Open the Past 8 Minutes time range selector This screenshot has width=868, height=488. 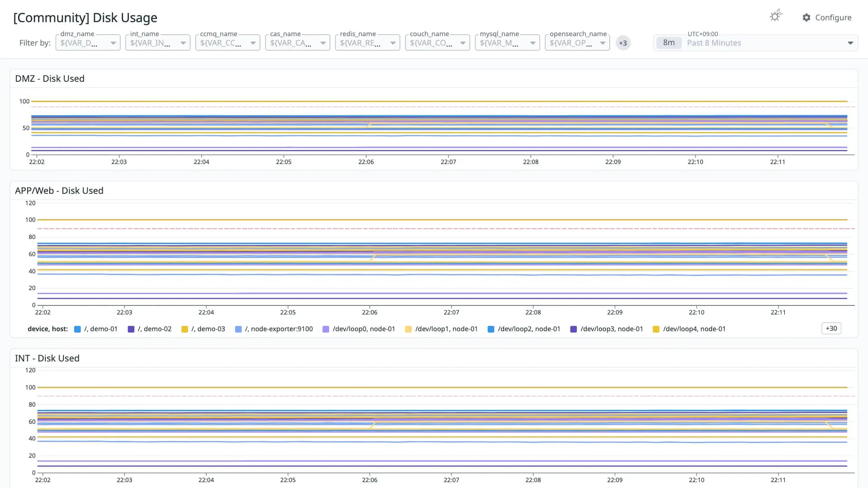point(755,43)
